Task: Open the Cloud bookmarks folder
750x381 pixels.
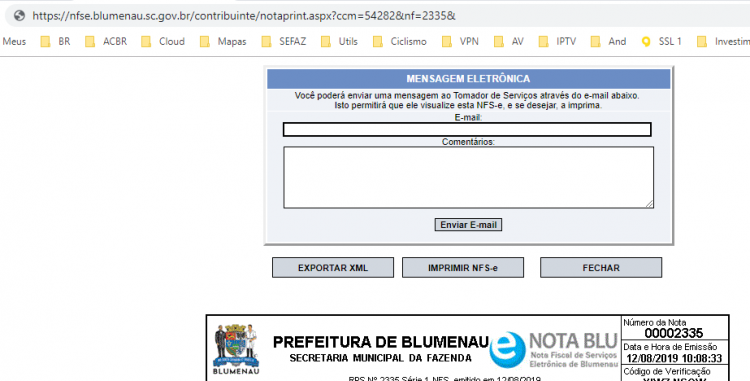Action: tap(163, 42)
